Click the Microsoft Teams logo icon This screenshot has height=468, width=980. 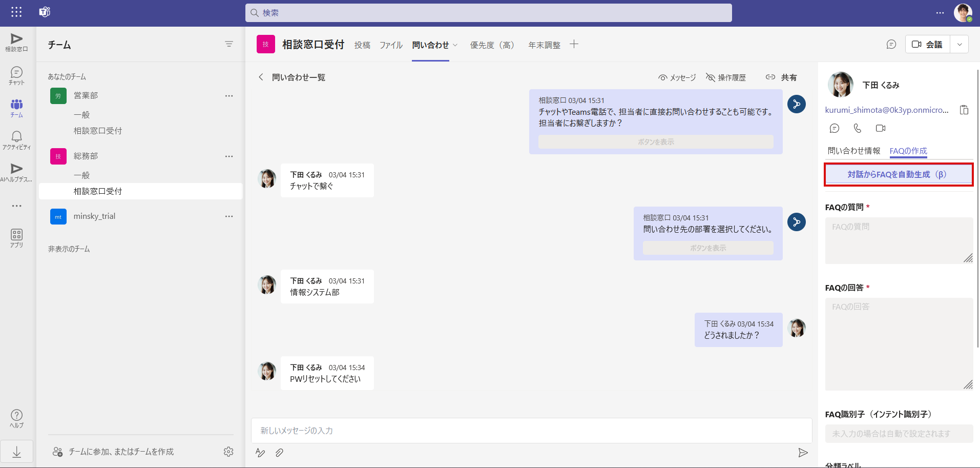(x=45, y=12)
